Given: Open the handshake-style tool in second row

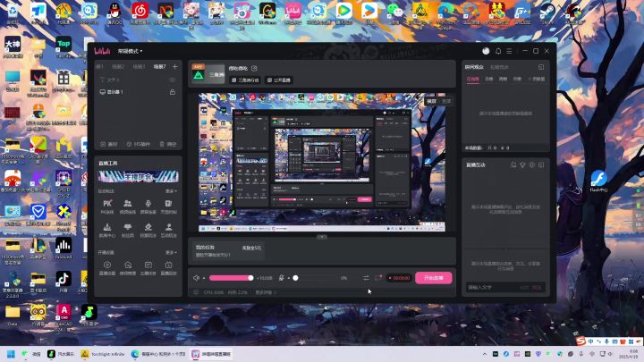Looking at the screenshot, I should click(x=128, y=231).
